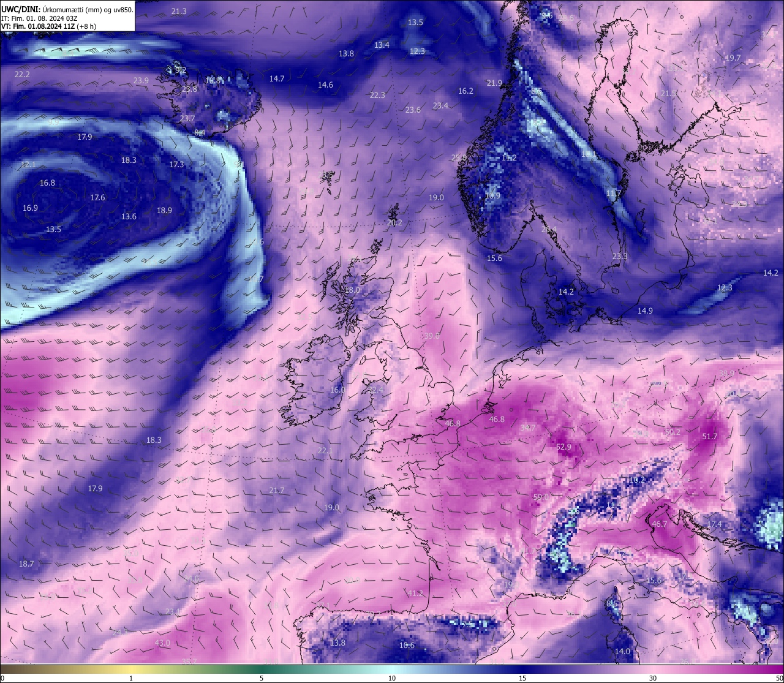The height and width of the screenshot is (683, 784).
Task: Click the 16.0 value over Ireland
Action: 337,390
